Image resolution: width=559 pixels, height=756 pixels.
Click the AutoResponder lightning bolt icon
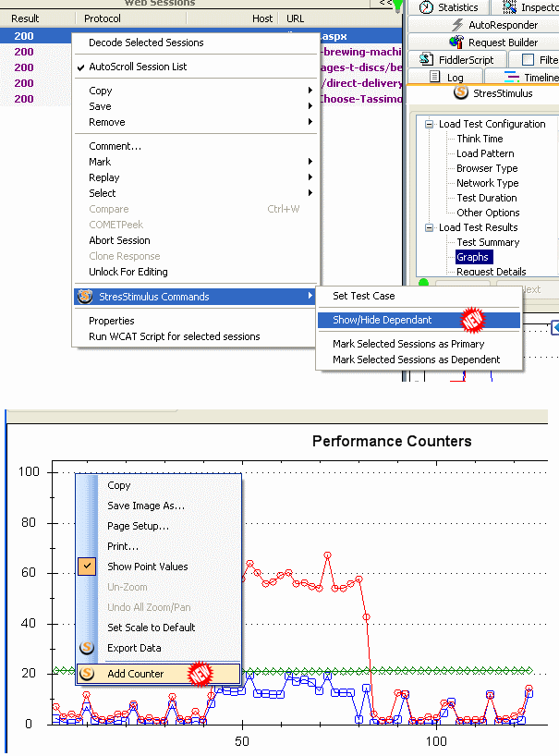tap(458, 25)
